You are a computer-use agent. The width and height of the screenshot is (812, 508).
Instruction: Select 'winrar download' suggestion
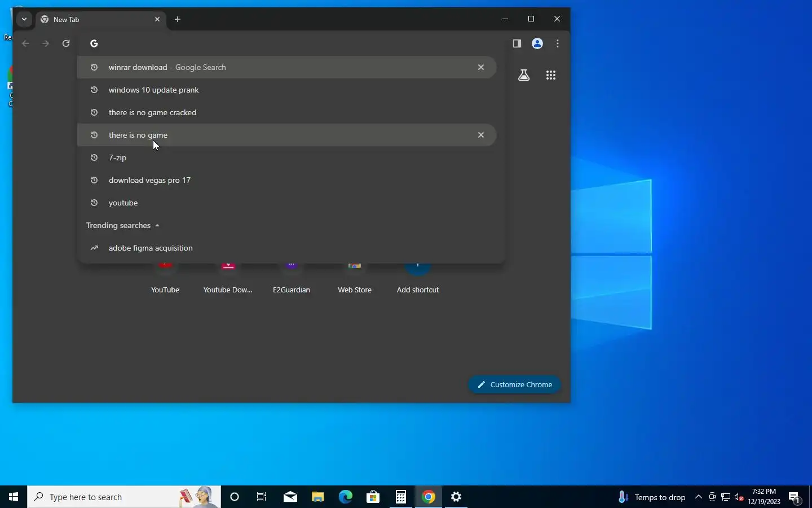[x=286, y=67]
